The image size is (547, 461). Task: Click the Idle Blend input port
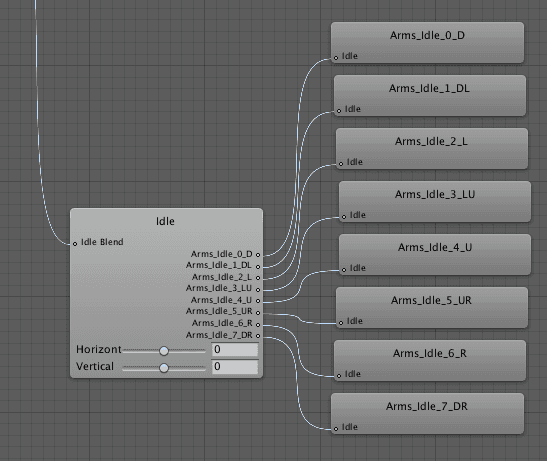click(x=75, y=244)
